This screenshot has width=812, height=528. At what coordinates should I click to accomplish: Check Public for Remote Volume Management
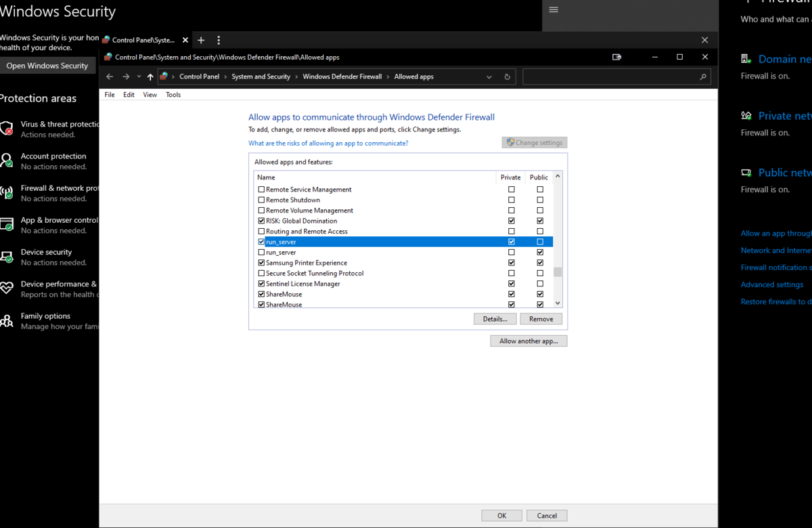(540, 211)
